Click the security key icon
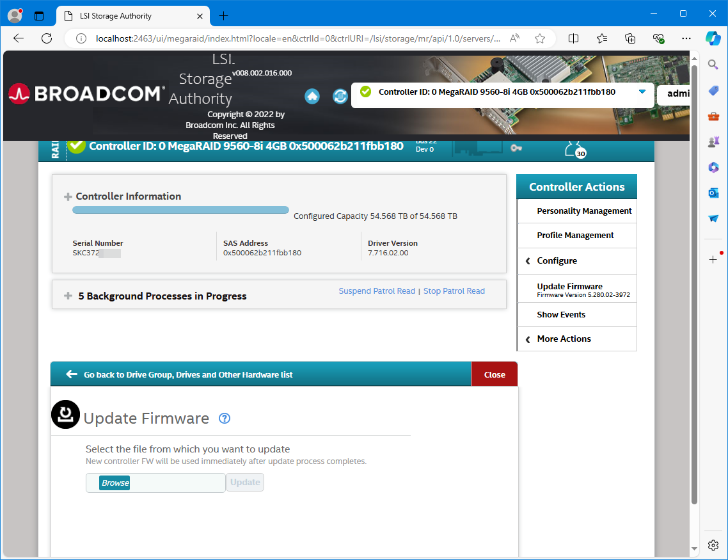Screen dimensions: 728x560 point(516,148)
